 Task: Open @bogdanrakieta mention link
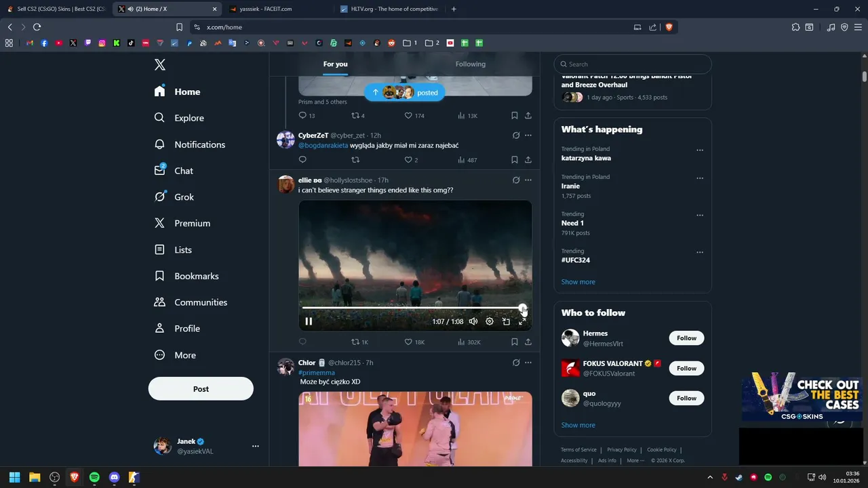pyautogui.click(x=323, y=146)
